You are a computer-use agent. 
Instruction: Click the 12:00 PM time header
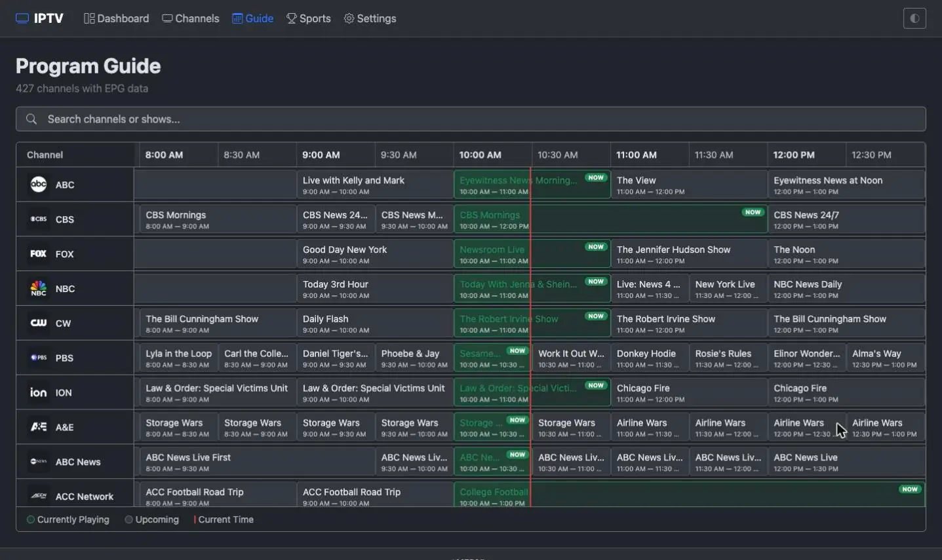[x=806, y=155]
